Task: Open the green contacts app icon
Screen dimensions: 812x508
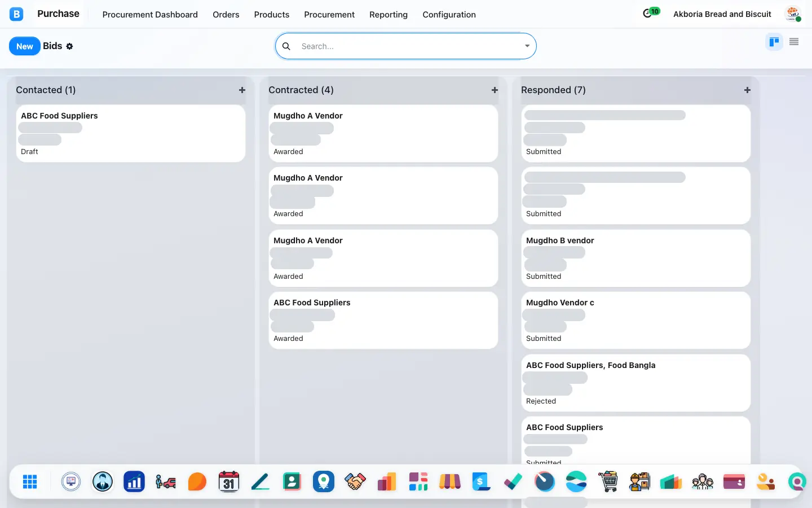Action: tap(292, 481)
